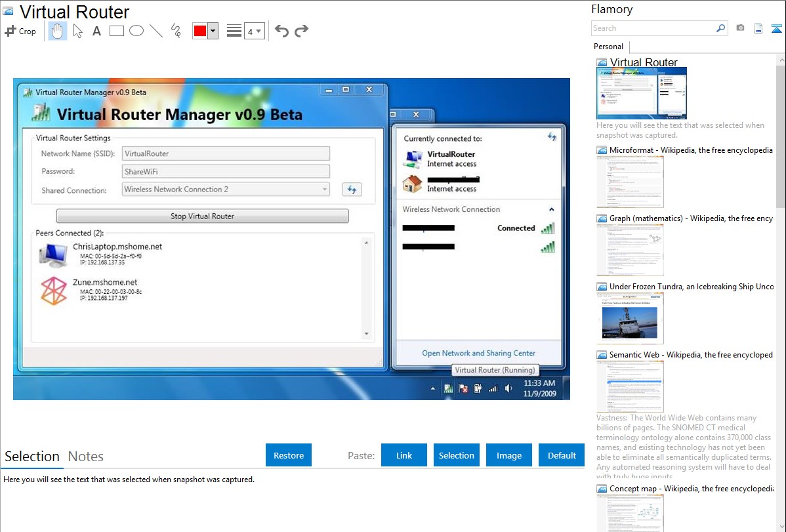Open the Graph (mathematics) snapshot thumbnail
Viewport: 786px width, 532px height.
coord(630,250)
